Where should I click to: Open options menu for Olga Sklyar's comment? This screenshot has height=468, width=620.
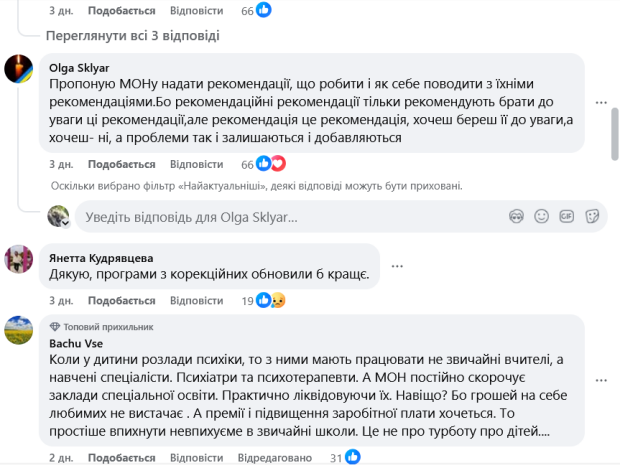[602, 103]
